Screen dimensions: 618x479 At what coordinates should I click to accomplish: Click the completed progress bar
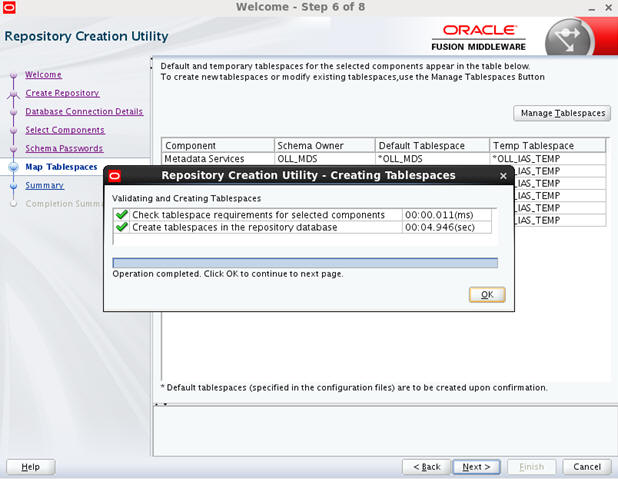(x=305, y=263)
